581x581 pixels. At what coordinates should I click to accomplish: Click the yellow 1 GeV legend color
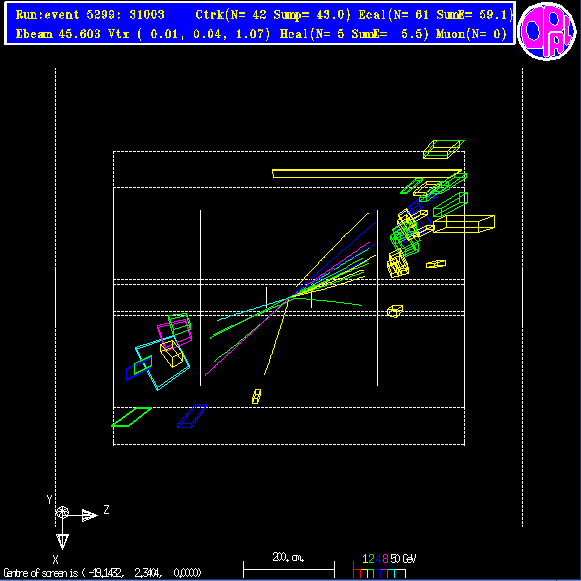(x=366, y=559)
